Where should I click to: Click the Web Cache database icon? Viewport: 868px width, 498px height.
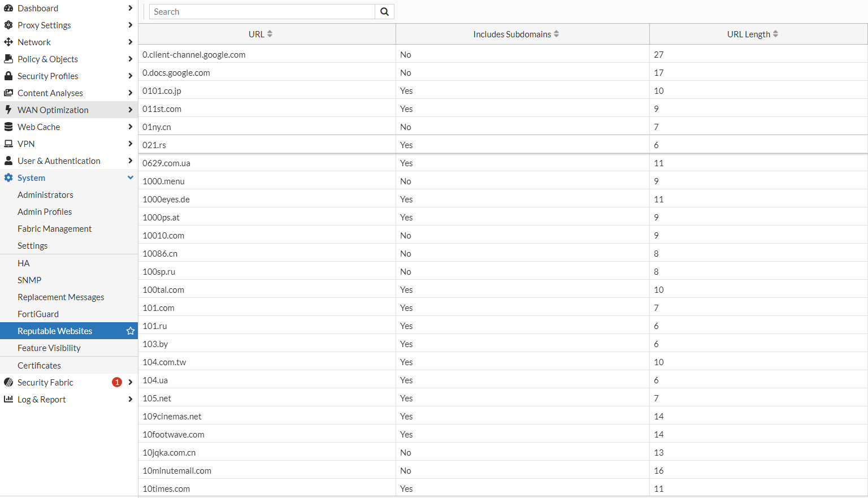8,127
